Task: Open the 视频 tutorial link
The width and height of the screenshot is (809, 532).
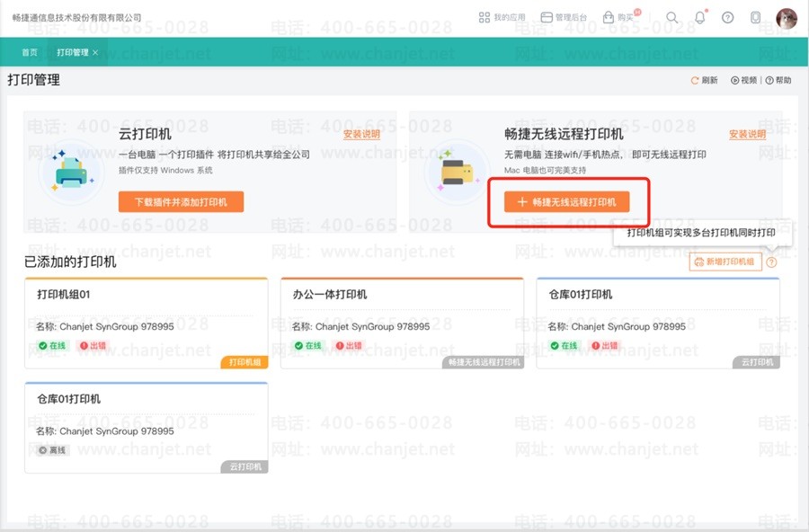Action: coord(744,80)
